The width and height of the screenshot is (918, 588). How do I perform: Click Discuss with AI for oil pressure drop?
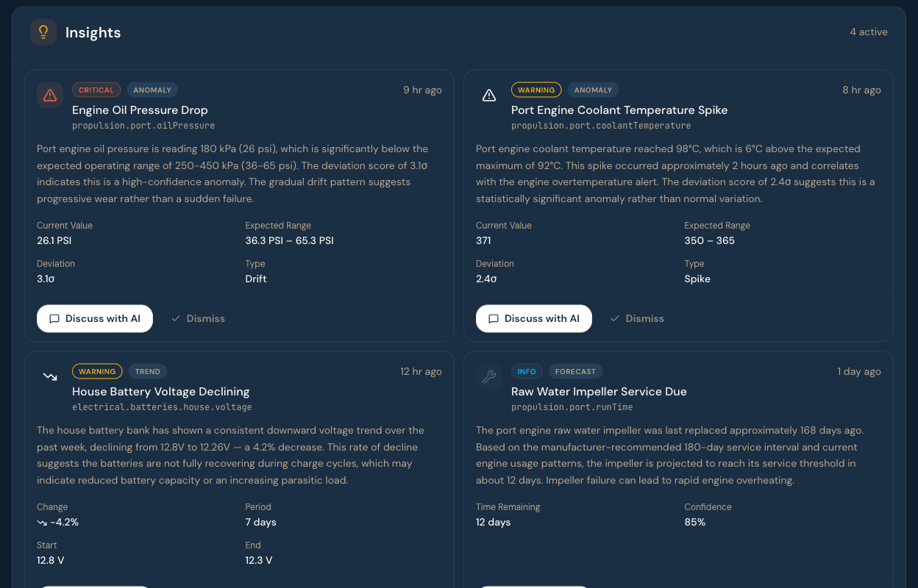click(x=94, y=318)
